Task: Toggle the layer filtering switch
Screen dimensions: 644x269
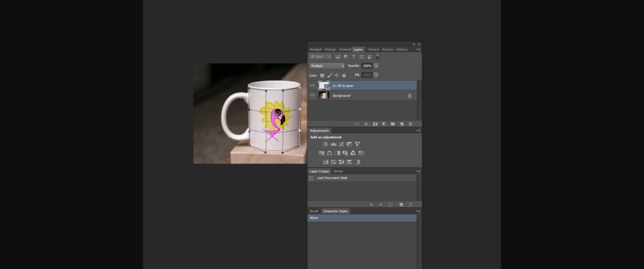Action: click(x=377, y=57)
